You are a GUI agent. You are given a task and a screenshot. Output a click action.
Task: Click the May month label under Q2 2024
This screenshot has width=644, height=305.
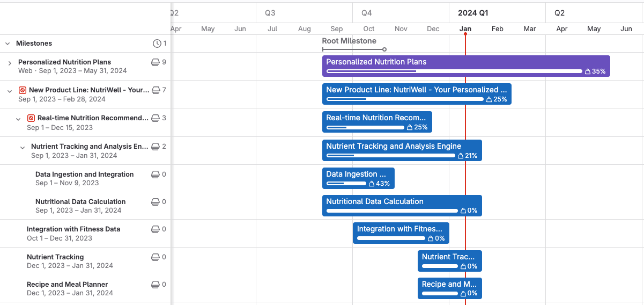click(594, 29)
